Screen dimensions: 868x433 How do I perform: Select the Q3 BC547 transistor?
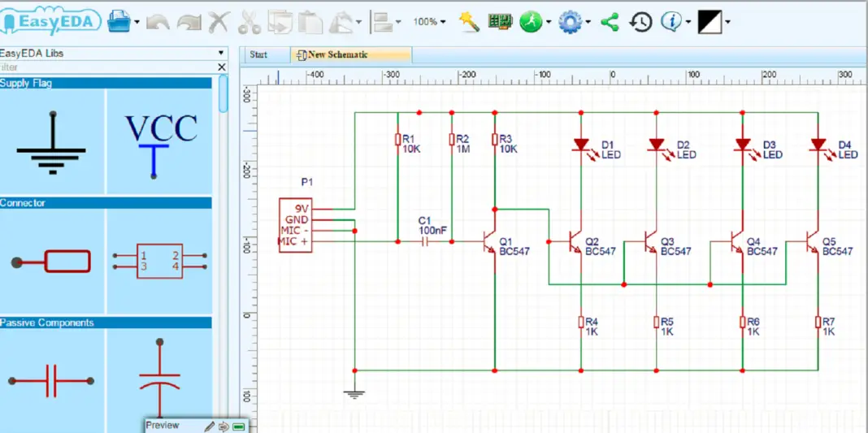coord(652,241)
